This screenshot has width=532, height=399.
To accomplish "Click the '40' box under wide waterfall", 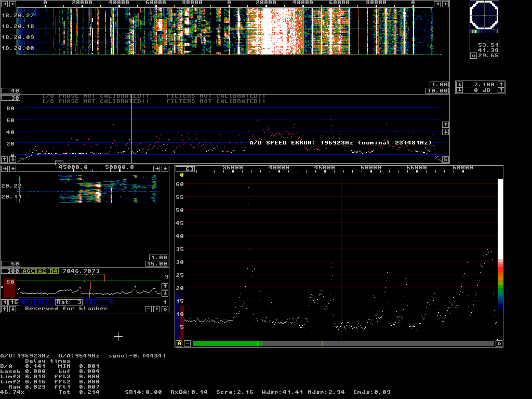I will click(x=11, y=91).
